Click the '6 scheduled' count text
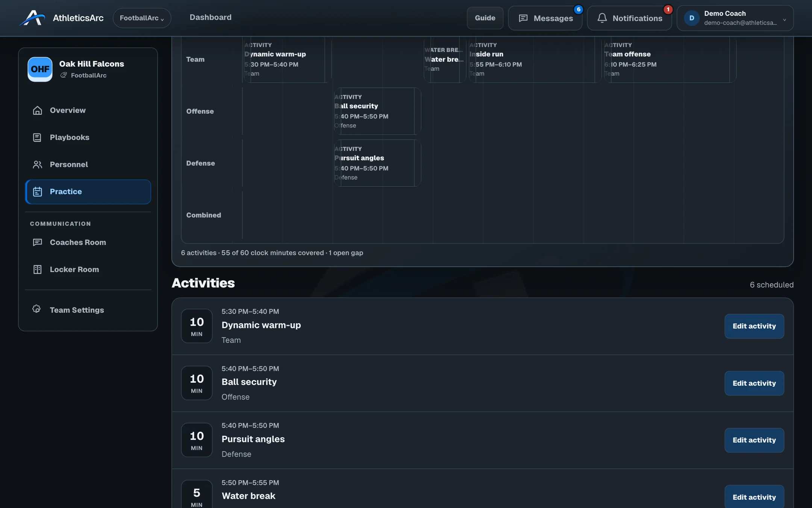 click(x=771, y=285)
